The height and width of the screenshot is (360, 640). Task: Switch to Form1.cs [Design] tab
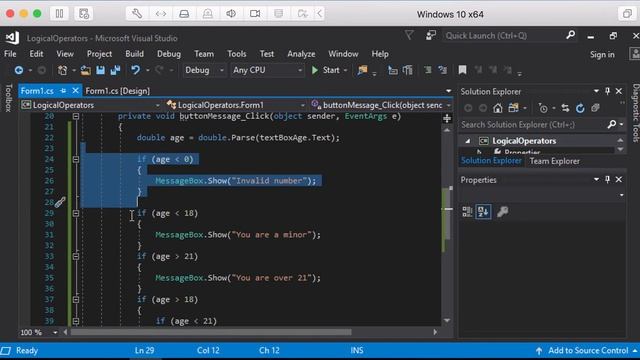[118, 91]
